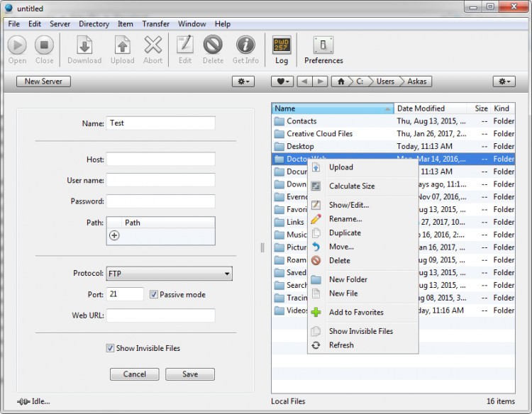Click the Web URL input field
532x414 pixels.
tap(160, 315)
